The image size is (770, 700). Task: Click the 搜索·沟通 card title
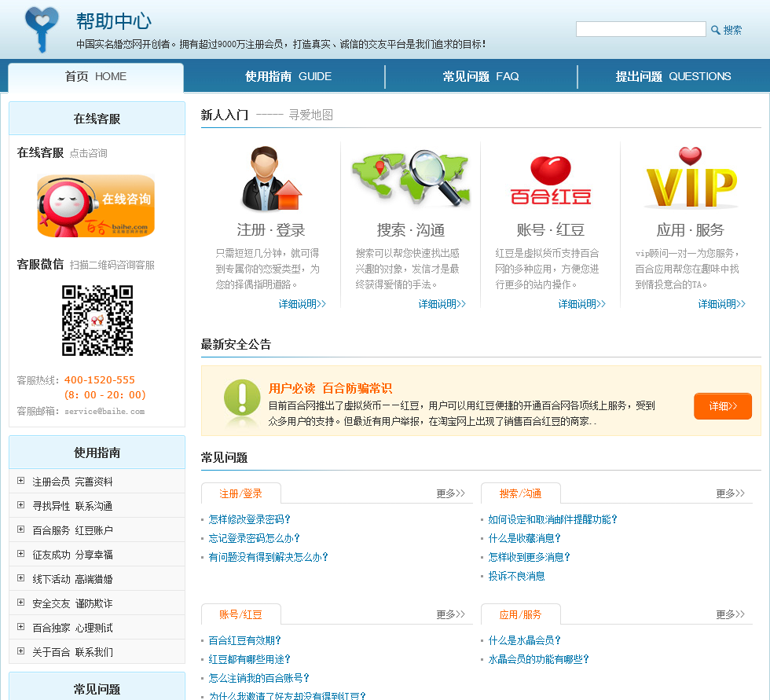(x=411, y=229)
